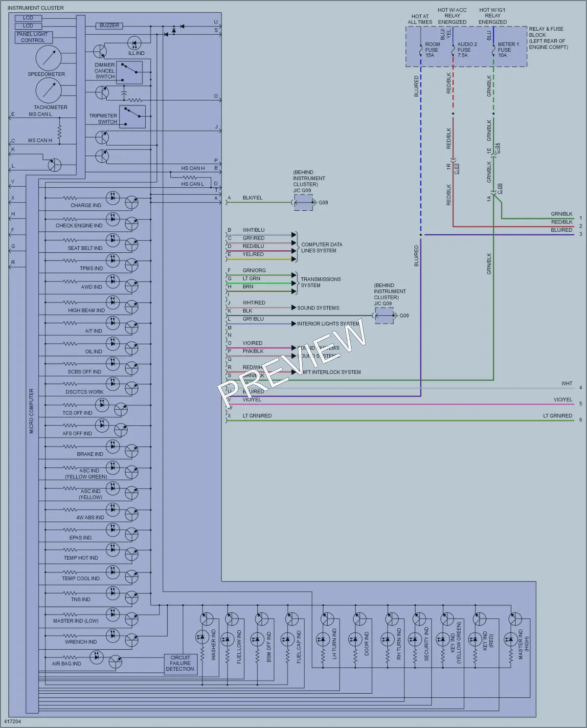The height and width of the screenshot is (728, 587).
Task: Click the BSM OFF IND label
Action: click(269, 646)
